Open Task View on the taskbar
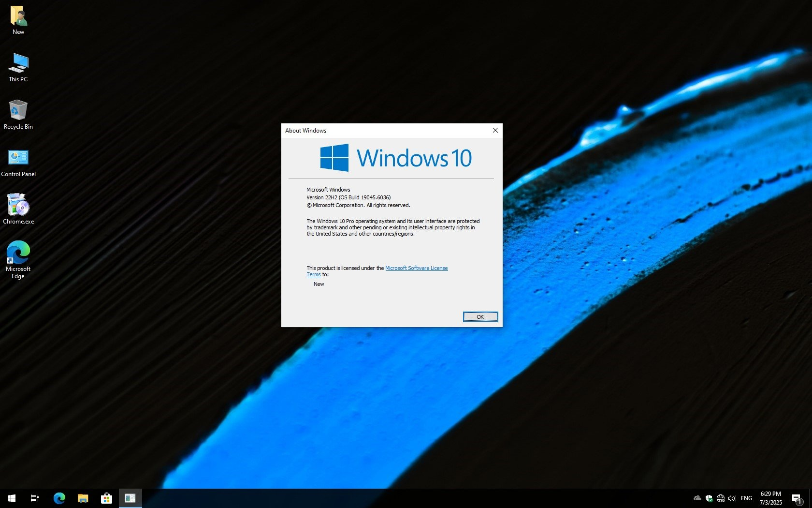Viewport: 812px width, 508px height. click(34, 498)
